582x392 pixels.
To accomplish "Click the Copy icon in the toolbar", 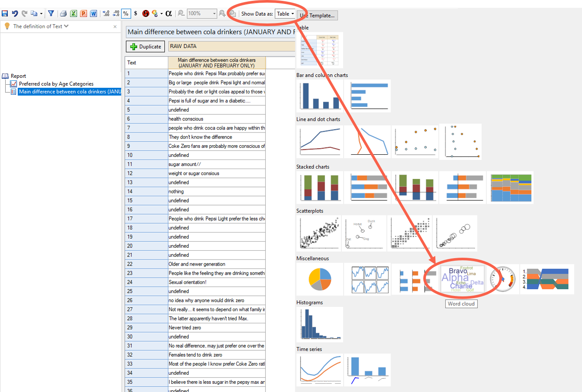I will [x=34, y=13].
